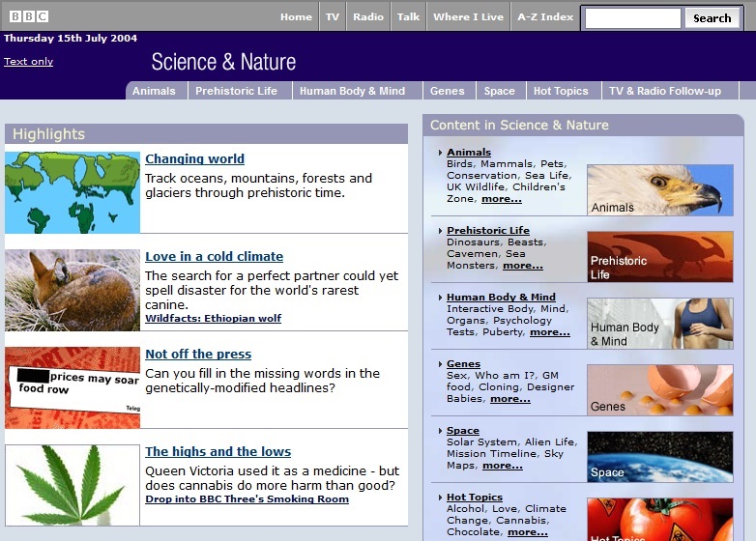Click the Search button
The width and height of the screenshot is (756, 541).
[712, 18]
